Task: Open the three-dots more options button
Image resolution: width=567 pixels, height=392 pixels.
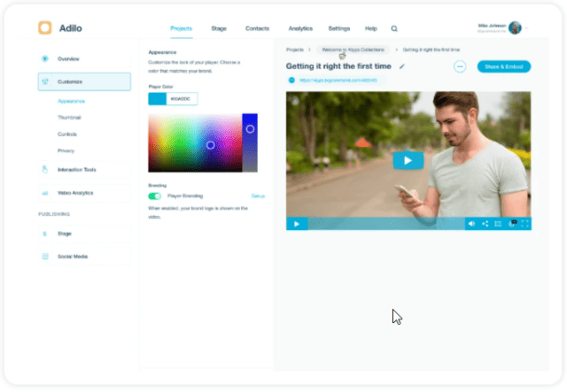Action: (460, 66)
